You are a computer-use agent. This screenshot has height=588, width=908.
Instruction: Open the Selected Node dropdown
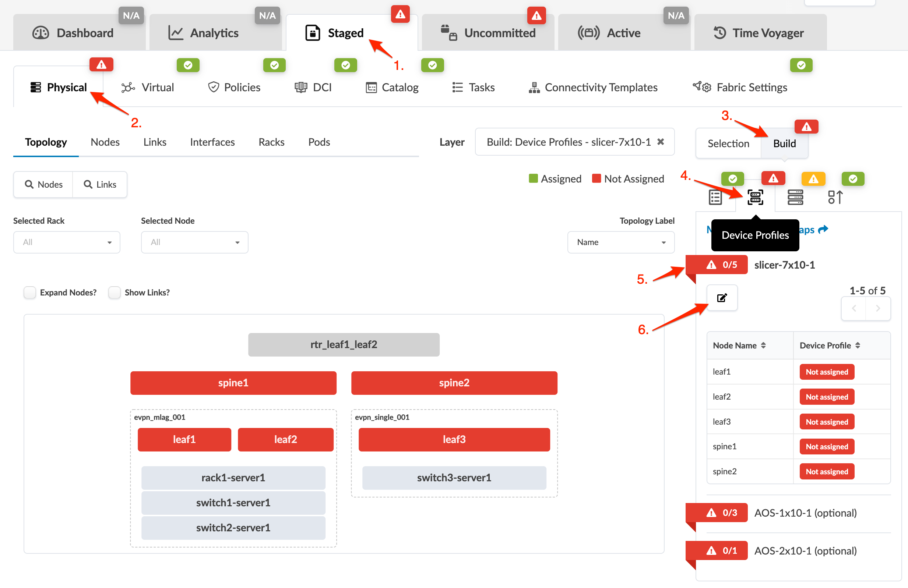point(194,242)
